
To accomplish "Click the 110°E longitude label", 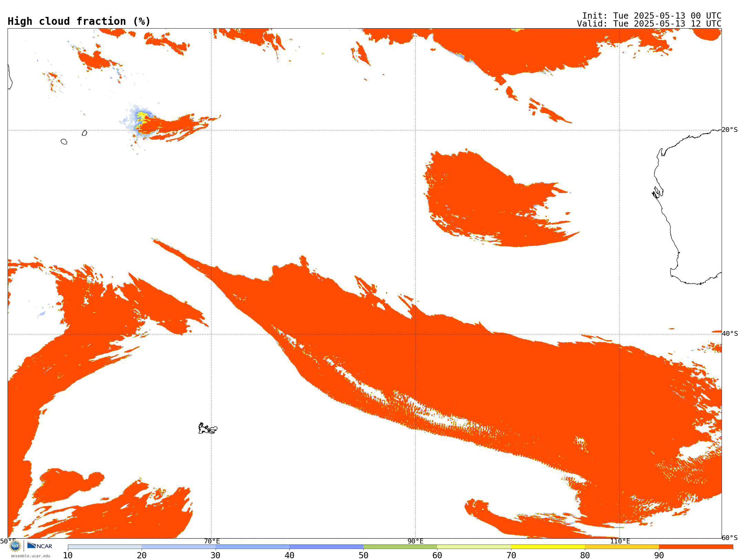I will pyautogui.click(x=620, y=541).
